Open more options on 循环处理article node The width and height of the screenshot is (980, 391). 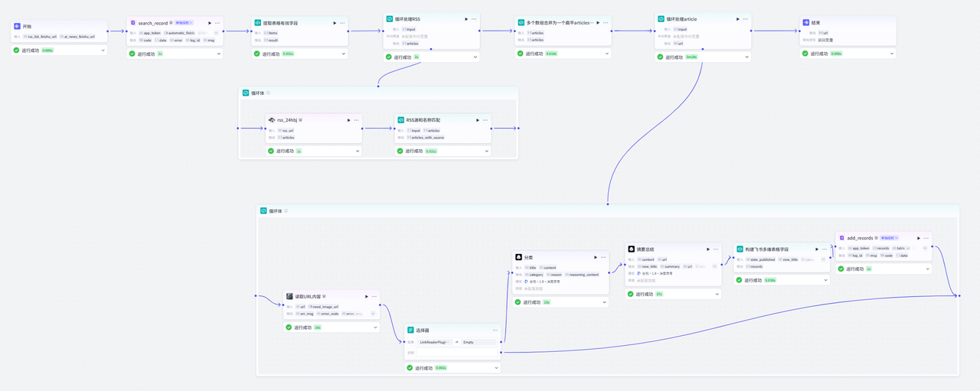coord(746,18)
